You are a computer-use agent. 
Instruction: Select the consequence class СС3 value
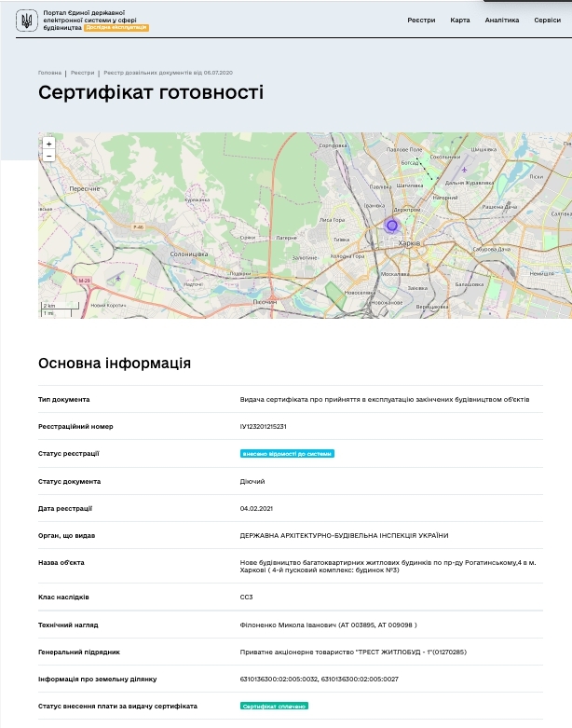246,598
